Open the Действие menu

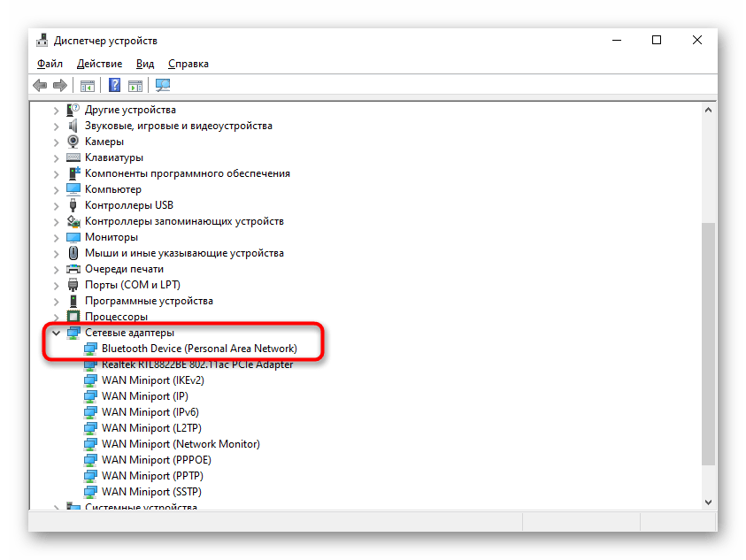[x=99, y=64]
